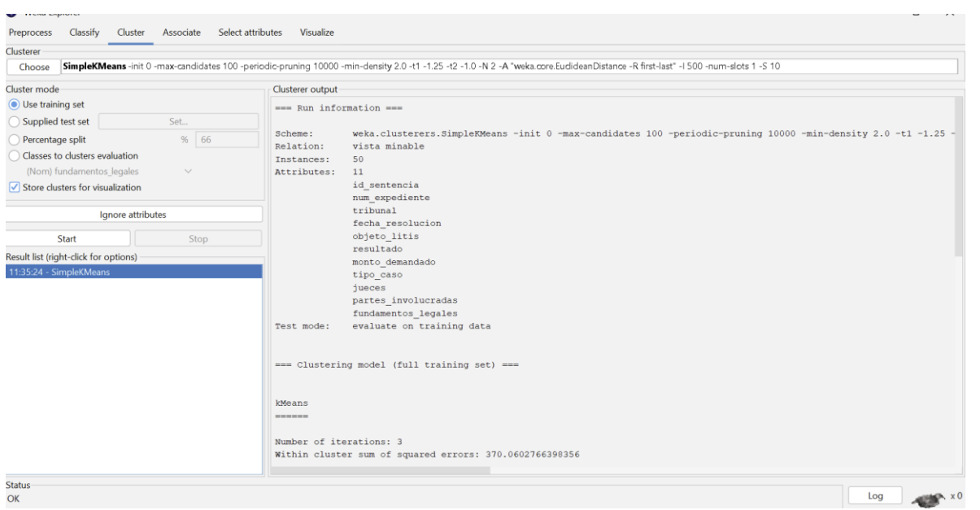The height and width of the screenshot is (510, 980).
Task: Click the fundamentos_legales line in output
Action: click(405, 313)
